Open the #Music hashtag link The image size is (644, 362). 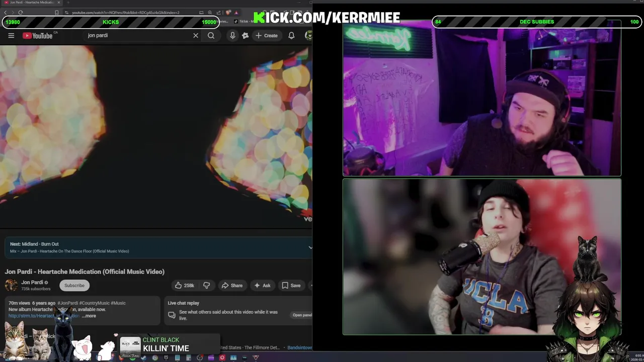(x=118, y=303)
